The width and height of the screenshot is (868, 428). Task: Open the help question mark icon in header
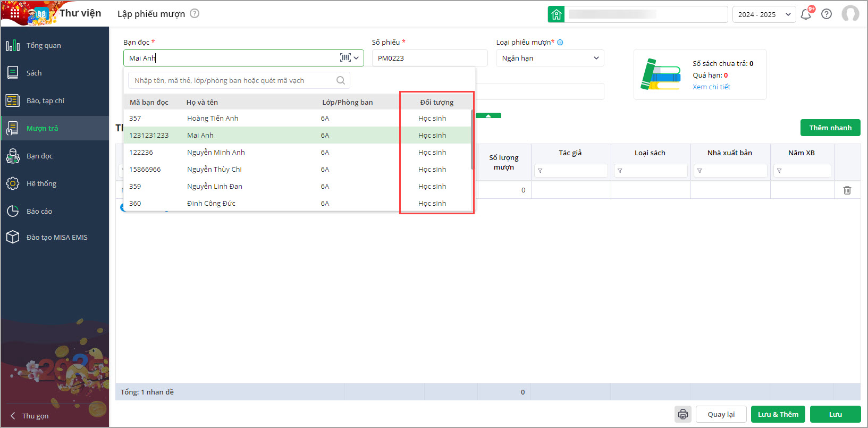click(827, 14)
